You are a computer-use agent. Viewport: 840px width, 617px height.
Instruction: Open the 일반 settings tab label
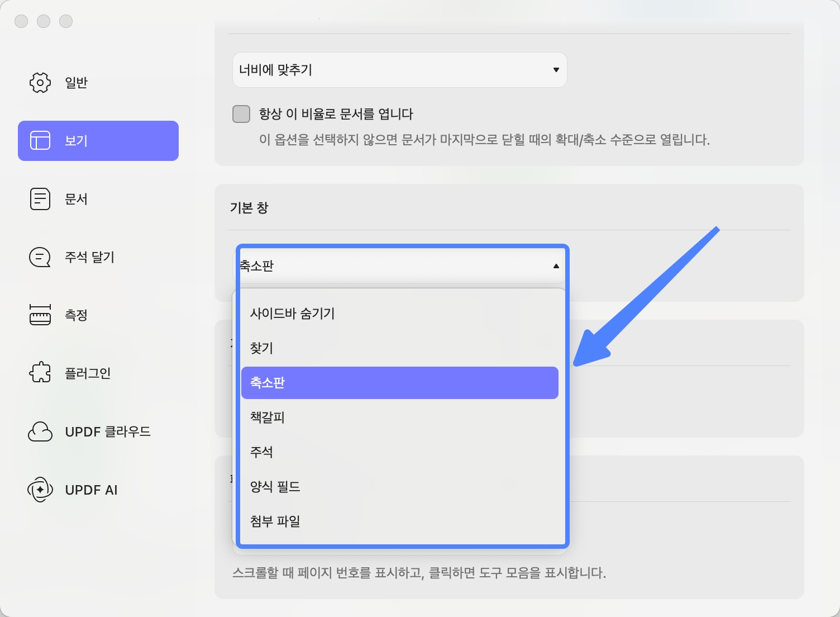[x=77, y=83]
